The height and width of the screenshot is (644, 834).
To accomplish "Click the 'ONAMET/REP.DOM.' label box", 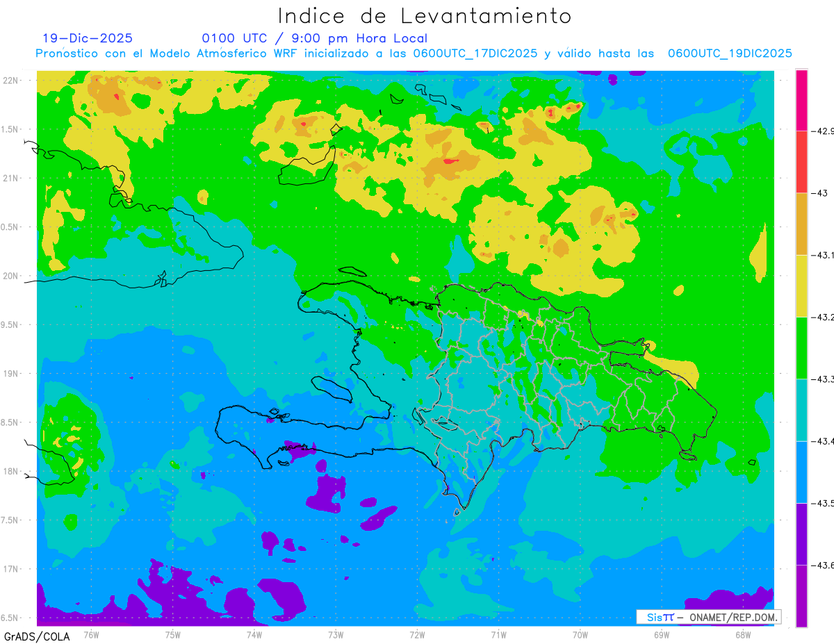I will (x=709, y=617).
